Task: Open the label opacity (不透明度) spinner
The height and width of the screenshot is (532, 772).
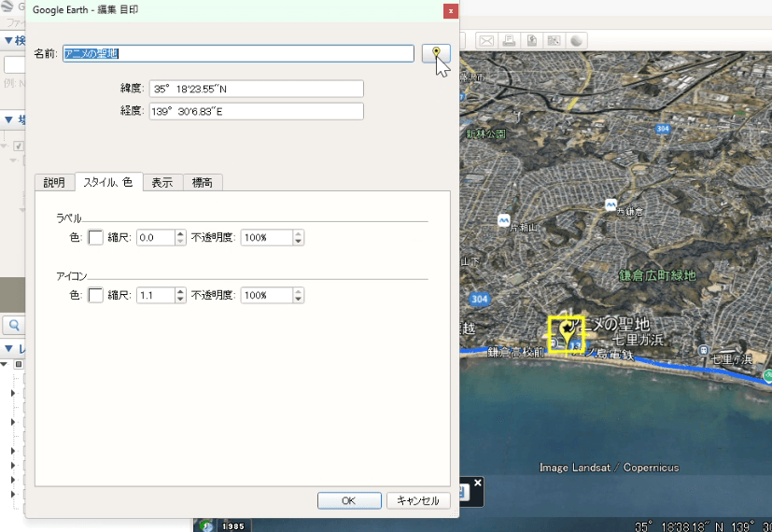Action: tap(273, 238)
